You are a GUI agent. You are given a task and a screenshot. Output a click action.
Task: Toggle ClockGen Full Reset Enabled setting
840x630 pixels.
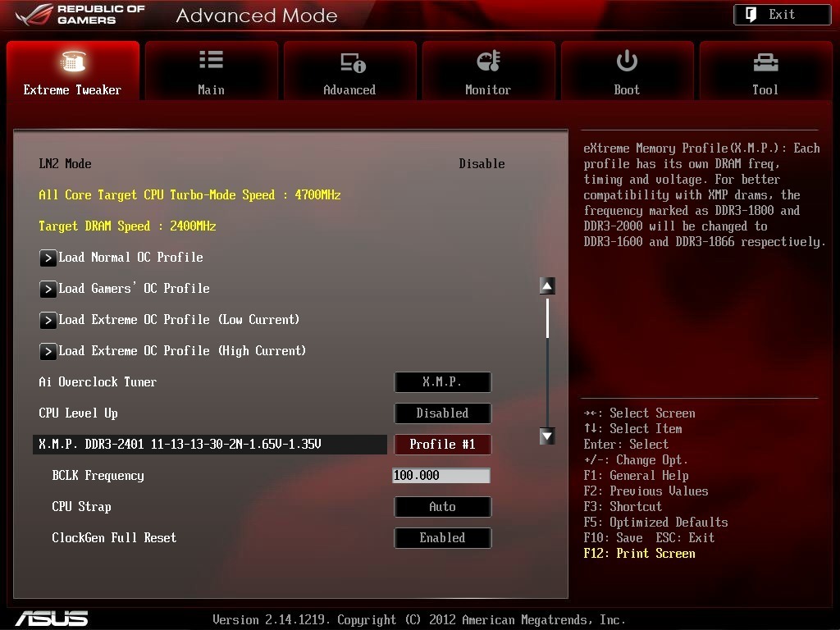coord(442,538)
